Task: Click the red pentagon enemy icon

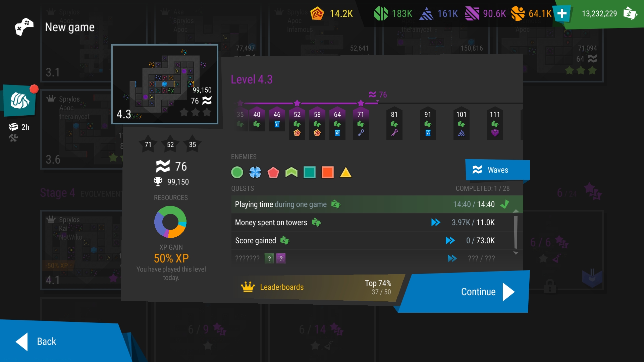Action: tap(273, 172)
